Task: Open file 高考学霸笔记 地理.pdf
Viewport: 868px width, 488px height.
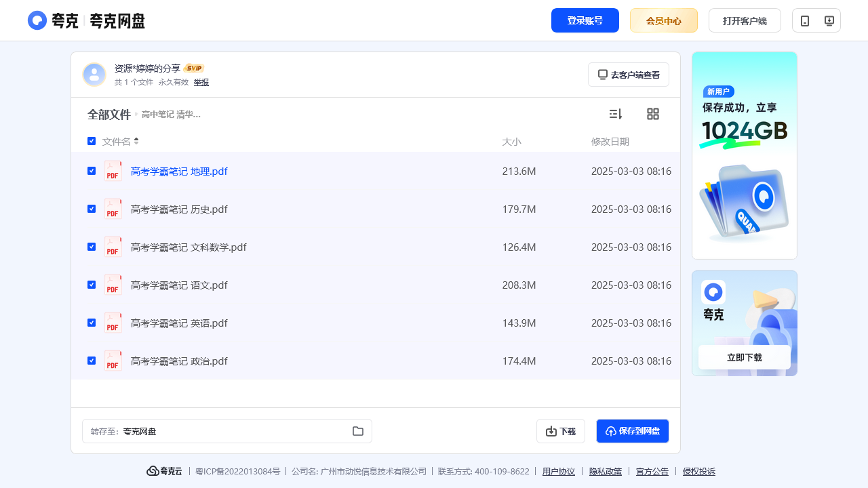Action: [x=179, y=171]
